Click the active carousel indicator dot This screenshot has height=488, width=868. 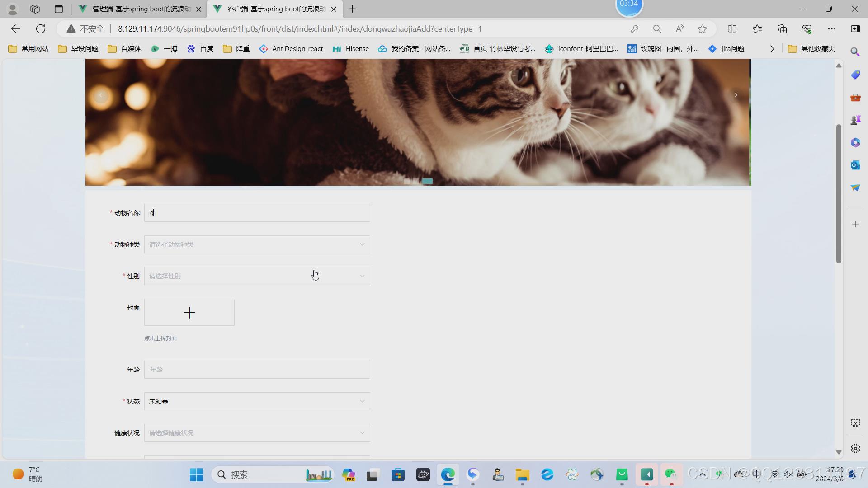427,181
